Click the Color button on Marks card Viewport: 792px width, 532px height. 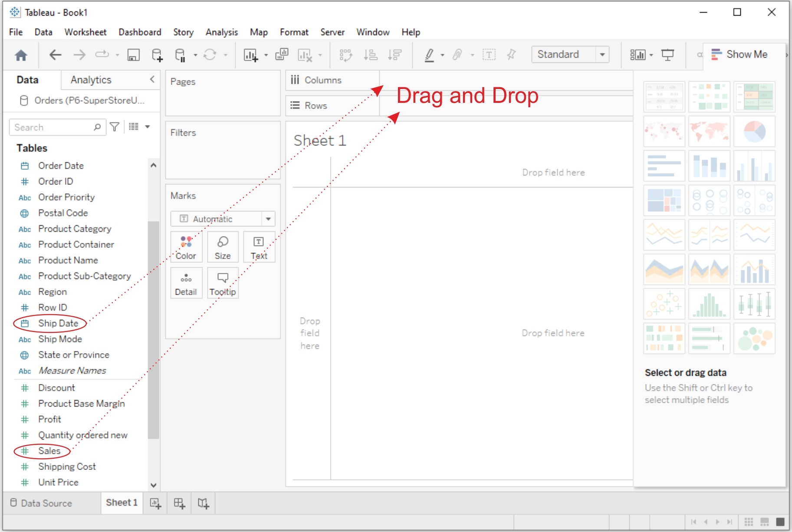point(186,247)
